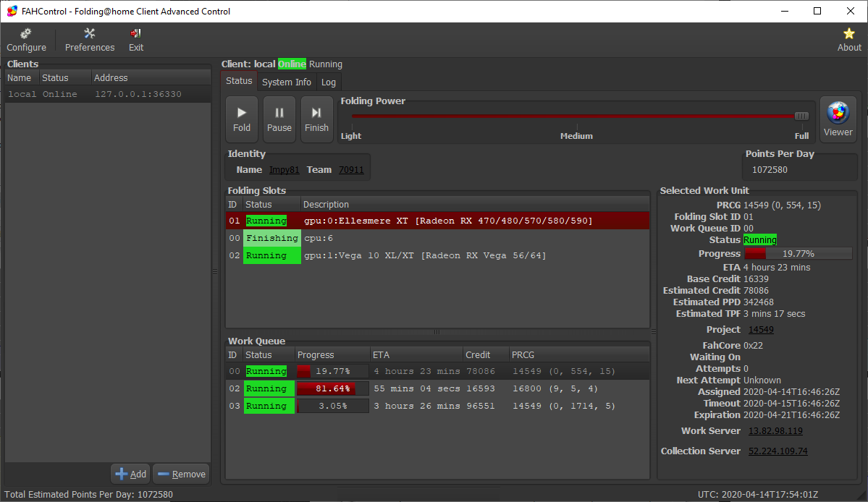Select work queue row 02 at 81.64%
This screenshot has height=502, width=868.
tap(437, 388)
